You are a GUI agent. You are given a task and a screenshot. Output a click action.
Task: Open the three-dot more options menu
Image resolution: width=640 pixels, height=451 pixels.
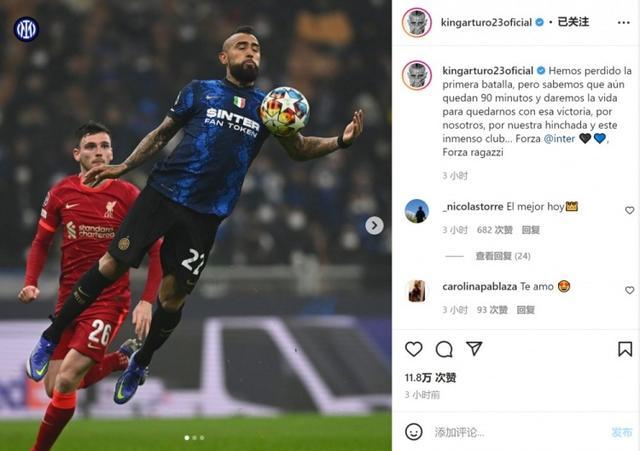(624, 22)
